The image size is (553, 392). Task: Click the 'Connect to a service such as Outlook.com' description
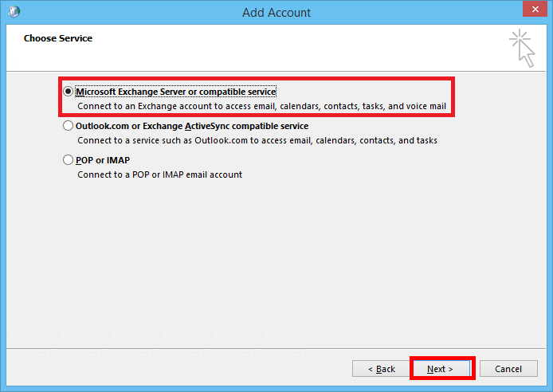(x=257, y=141)
